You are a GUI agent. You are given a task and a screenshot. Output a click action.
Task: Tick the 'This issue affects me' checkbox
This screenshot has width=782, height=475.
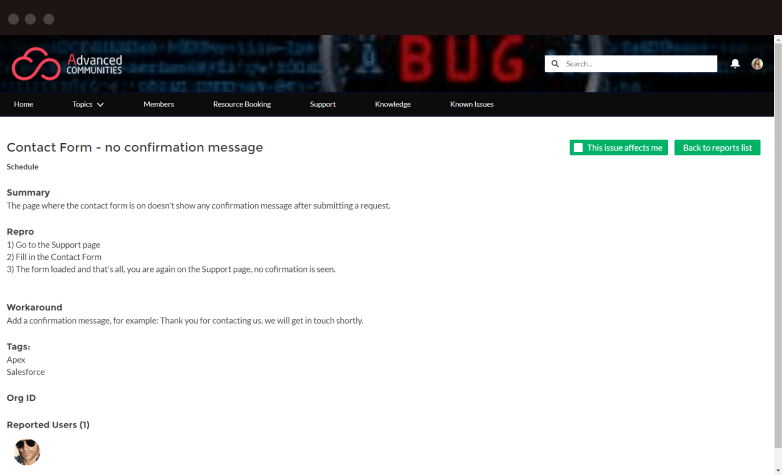point(579,148)
